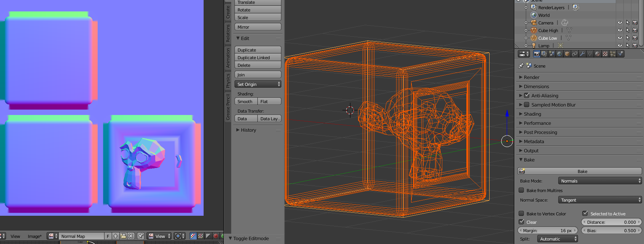Create a new image with plus icon

[x=116, y=236]
